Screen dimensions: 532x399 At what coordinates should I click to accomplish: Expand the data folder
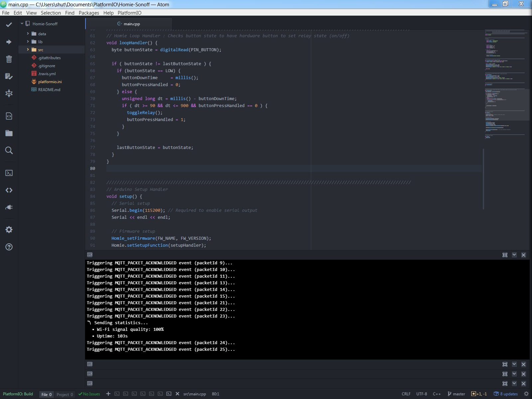coord(28,34)
